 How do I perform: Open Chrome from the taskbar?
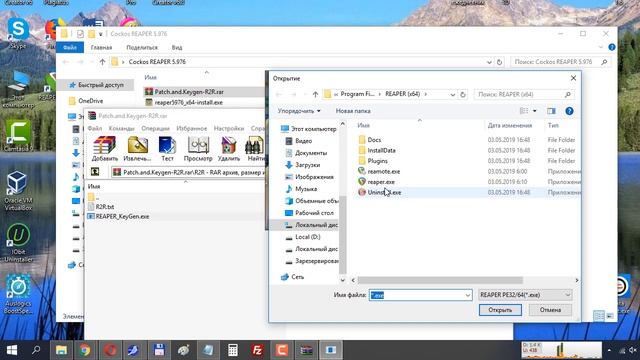[84, 350]
